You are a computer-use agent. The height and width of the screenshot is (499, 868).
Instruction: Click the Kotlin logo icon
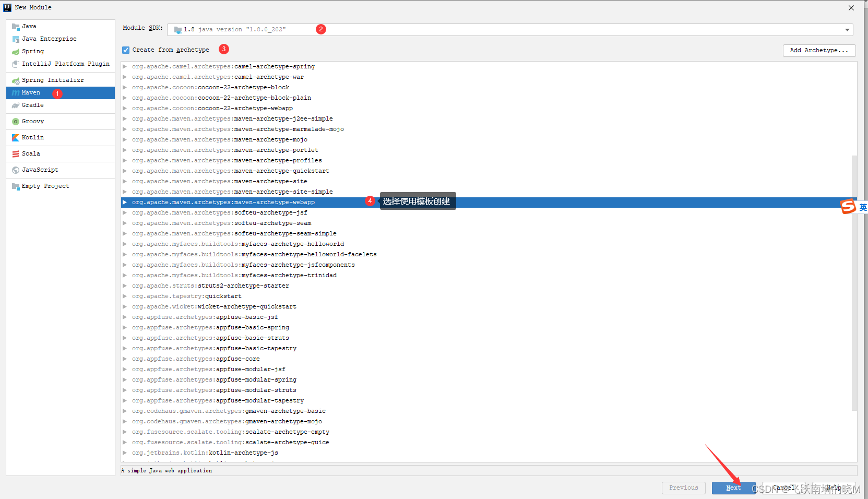tap(16, 138)
